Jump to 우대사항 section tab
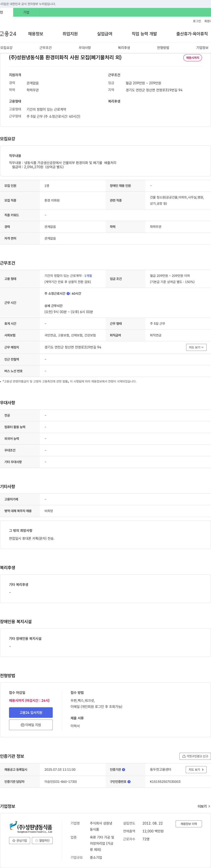 pyautogui.click(x=85, y=48)
